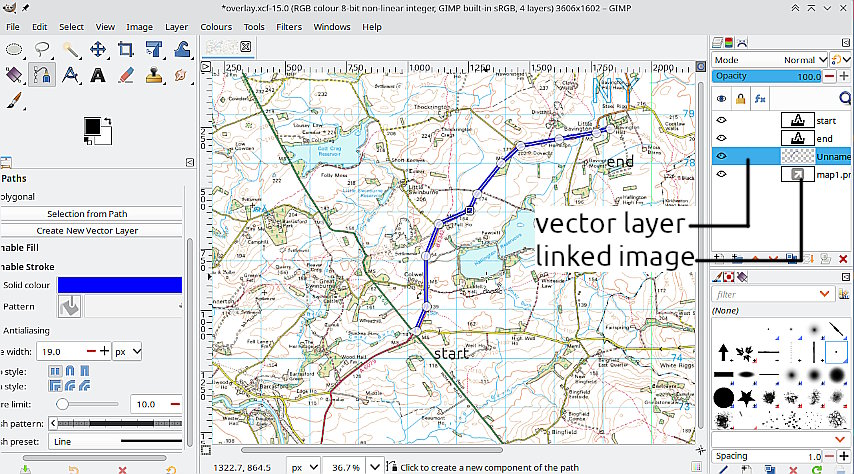
Task: Open the Windows menu
Action: point(332,27)
